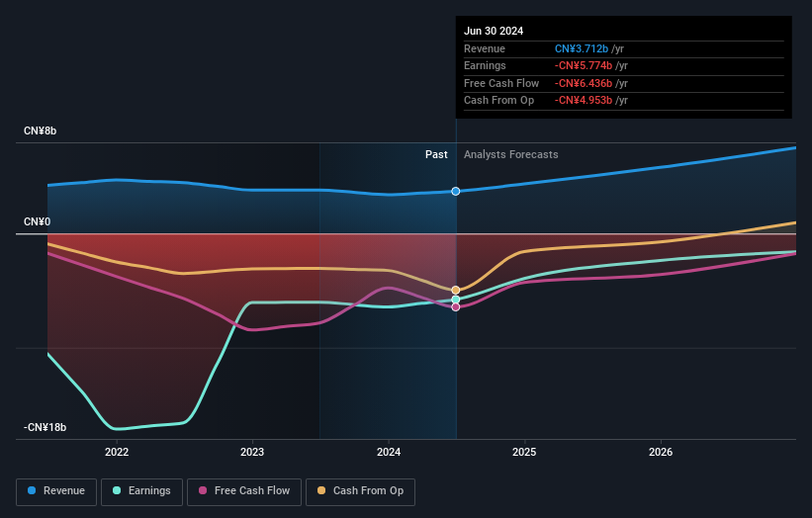Toggle the Revenue legend button
812x518 pixels.
click(x=56, y=491)
